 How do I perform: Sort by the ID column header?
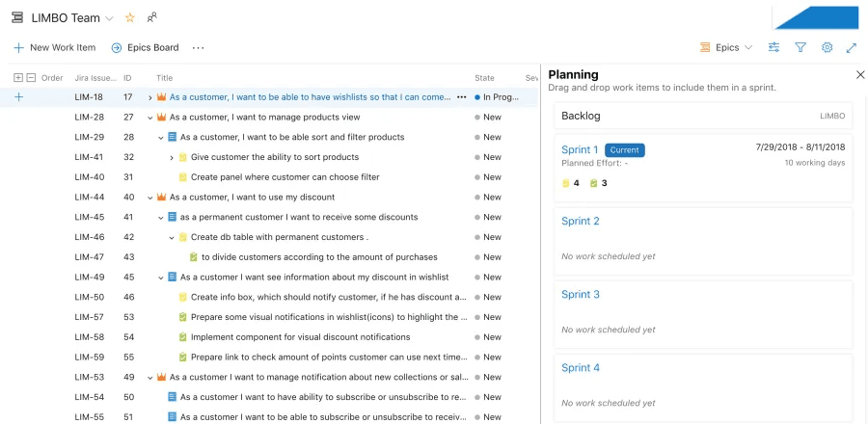(x=127, y=78)
